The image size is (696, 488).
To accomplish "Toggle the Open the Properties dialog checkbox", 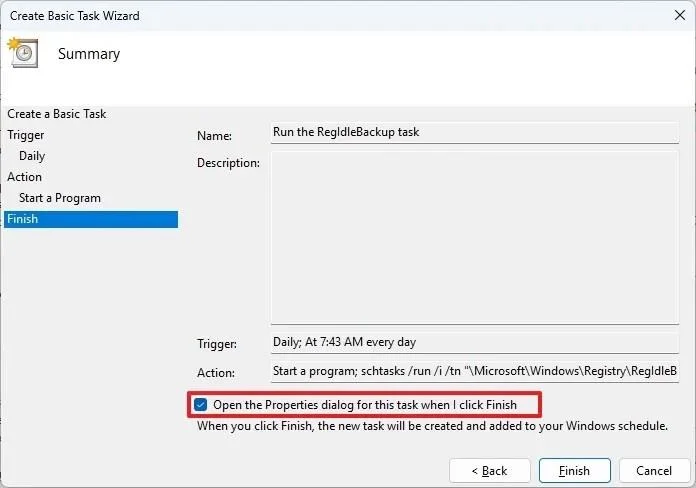I will pos(201,405).
